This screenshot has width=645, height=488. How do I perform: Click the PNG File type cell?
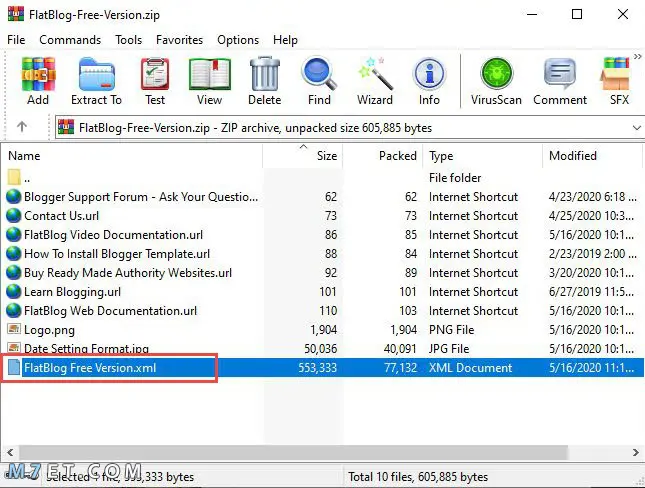(x=451, y=330)
